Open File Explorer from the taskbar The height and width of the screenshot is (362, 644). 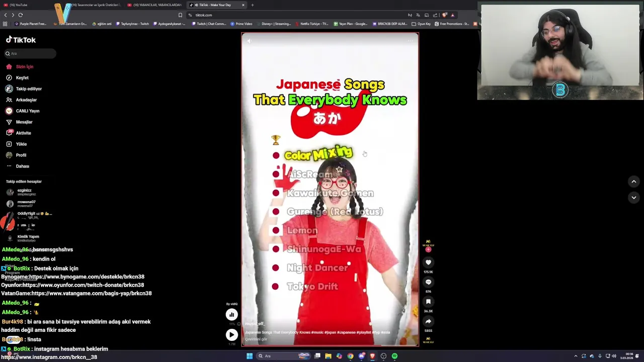[x=328, y=356]
